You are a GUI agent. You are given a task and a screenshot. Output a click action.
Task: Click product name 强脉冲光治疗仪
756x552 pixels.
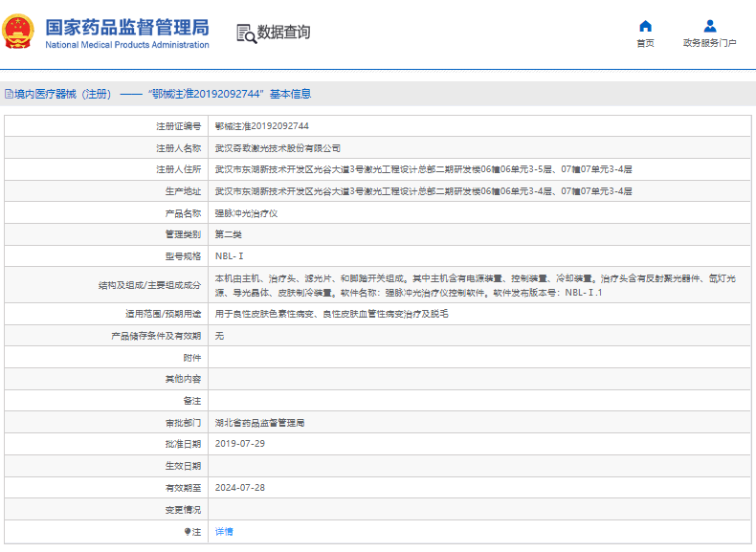(246, 213)
